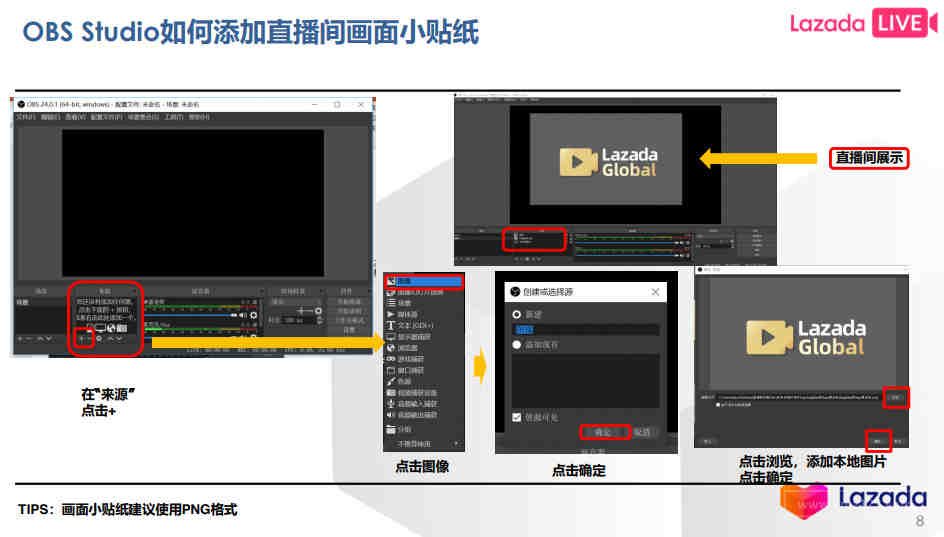Image resolution: width=944 pixels, height=537 pixels.
Task: Click remove scene minus icon in Scenes panel
Action: pos(28,339)
